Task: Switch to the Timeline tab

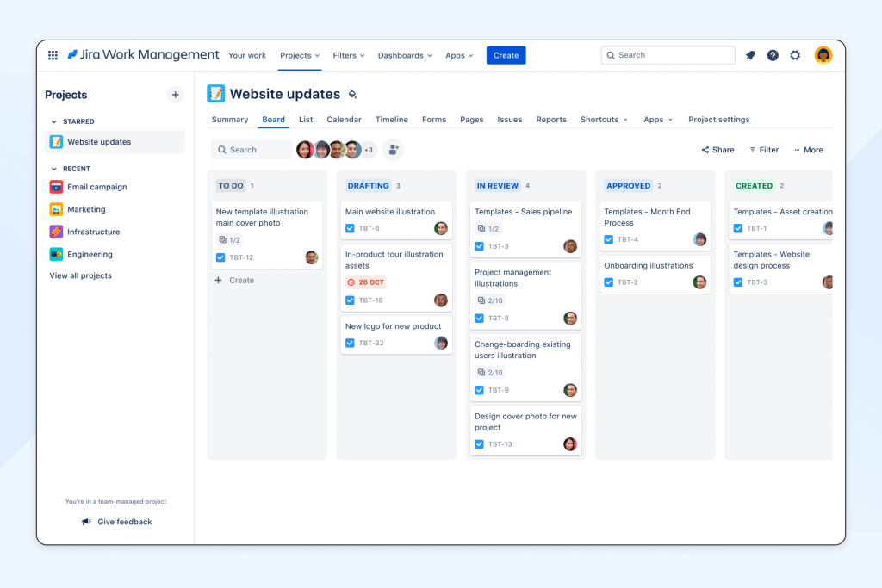Action: pos(391,120)
